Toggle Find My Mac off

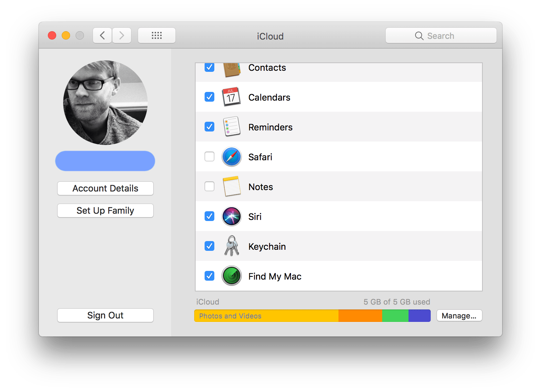(x=209, y=276)
